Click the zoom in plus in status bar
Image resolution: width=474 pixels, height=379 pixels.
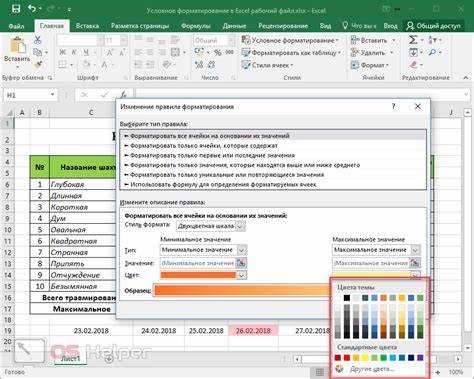438,372
